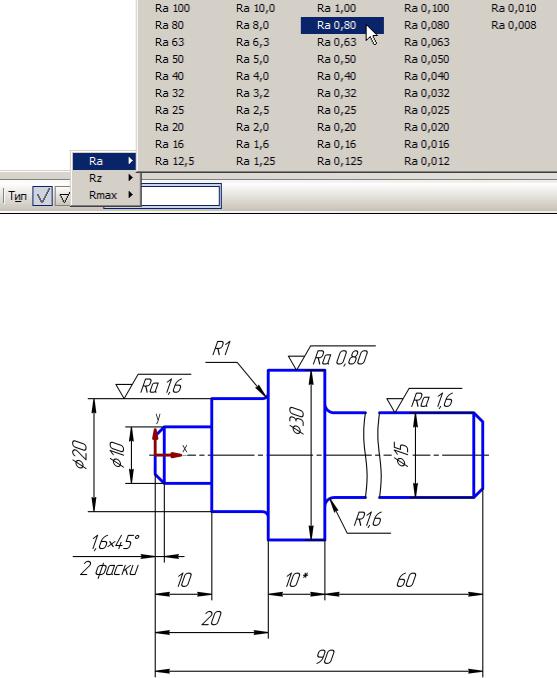Select Ra 16 value

(x=169, y=144)
